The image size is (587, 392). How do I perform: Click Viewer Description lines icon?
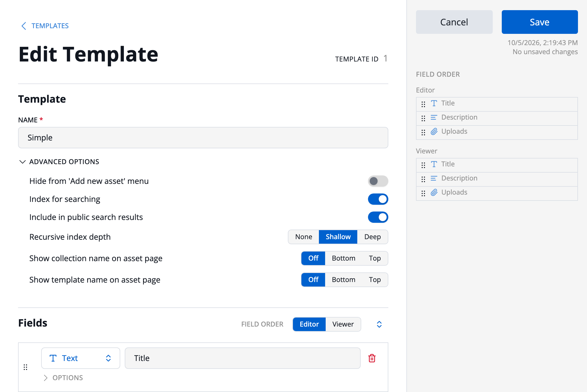click(x=434, y=178)
